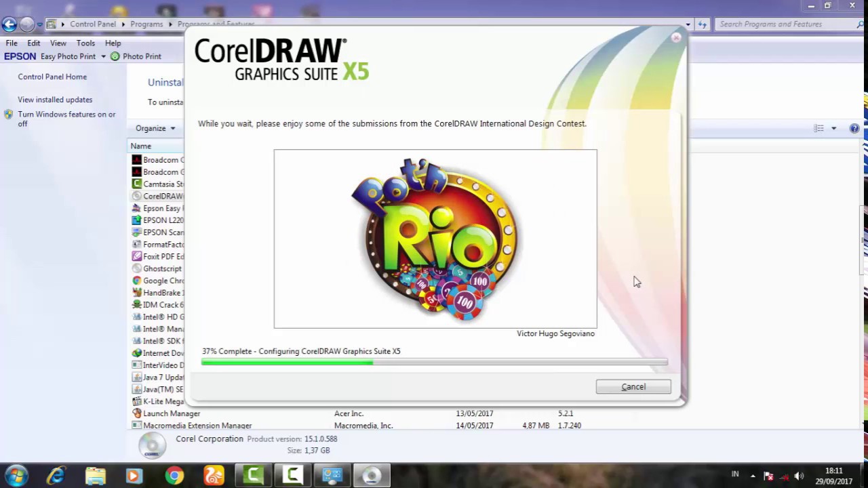868x488 pixels.
Task: Open Windows Media Player taskbar icon
Action: tap(134, 476)
